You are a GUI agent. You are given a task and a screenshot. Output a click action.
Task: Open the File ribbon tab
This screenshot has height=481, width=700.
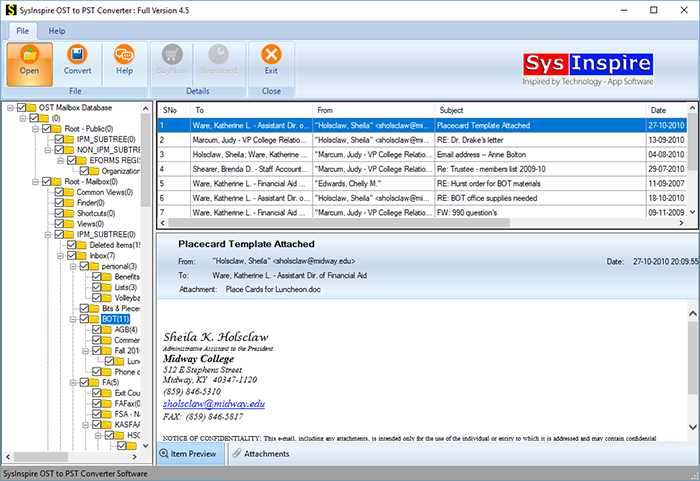pyautogui.click(x=22, y=31)
